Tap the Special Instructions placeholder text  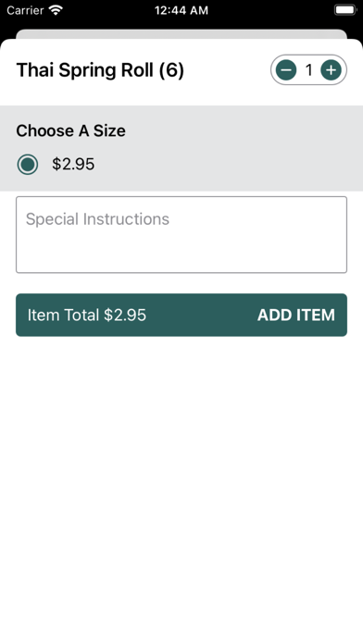pyautogui.click(x=97, y=219)
